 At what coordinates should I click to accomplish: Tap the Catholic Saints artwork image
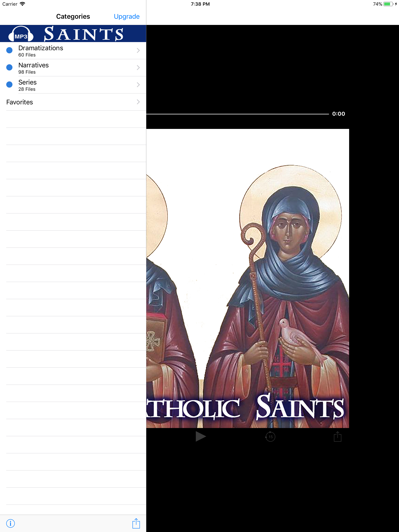247,278
